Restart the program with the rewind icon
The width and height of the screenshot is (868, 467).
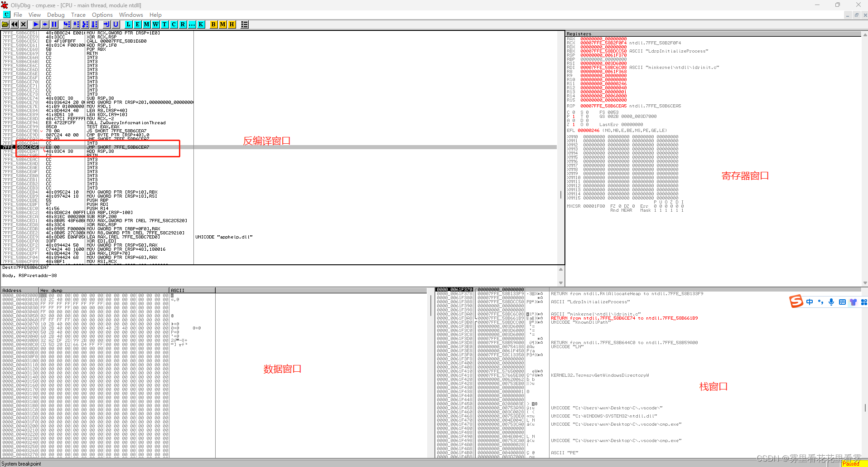pyautogui.click(x=14, y=24)
